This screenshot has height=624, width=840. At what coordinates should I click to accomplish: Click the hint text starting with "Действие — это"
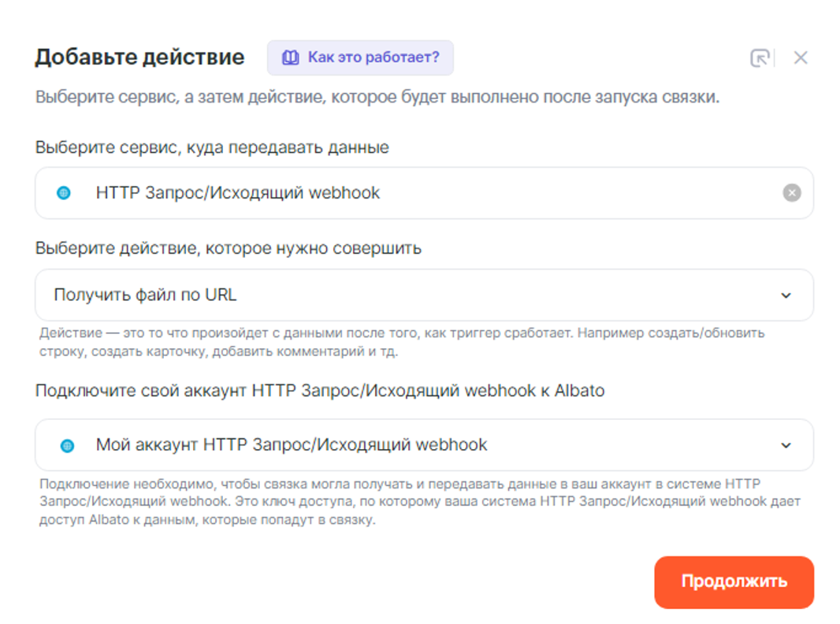coord(402,342)
